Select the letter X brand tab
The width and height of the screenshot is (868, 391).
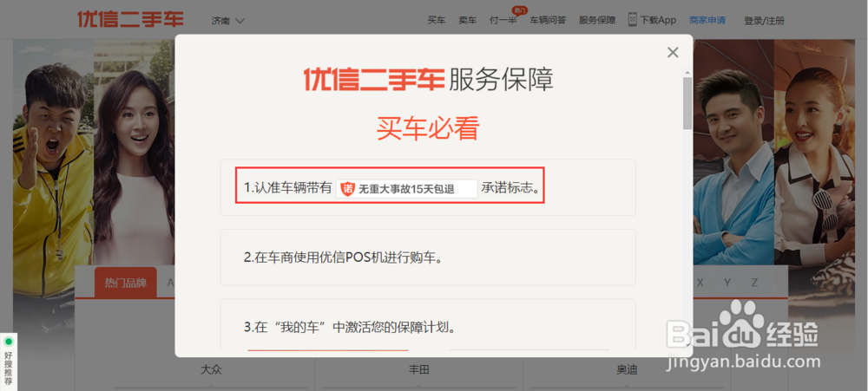(700, 283)
